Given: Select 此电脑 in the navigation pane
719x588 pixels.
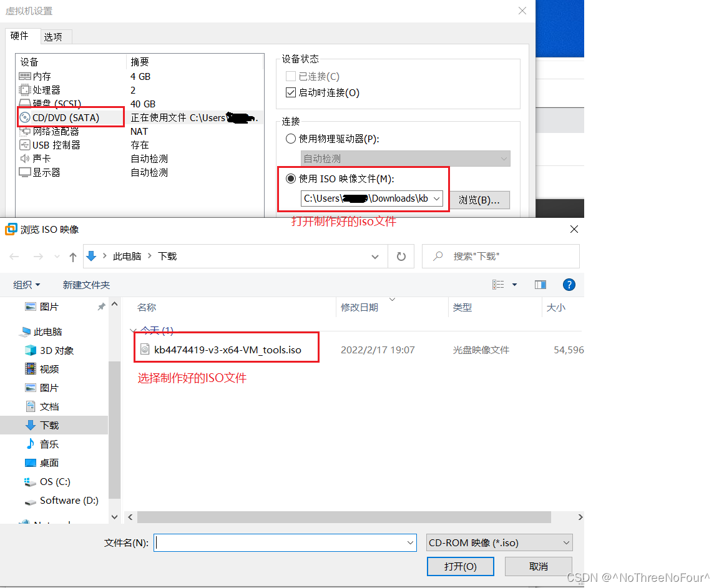Looking at the screenshot, I should tap(47, 331).
